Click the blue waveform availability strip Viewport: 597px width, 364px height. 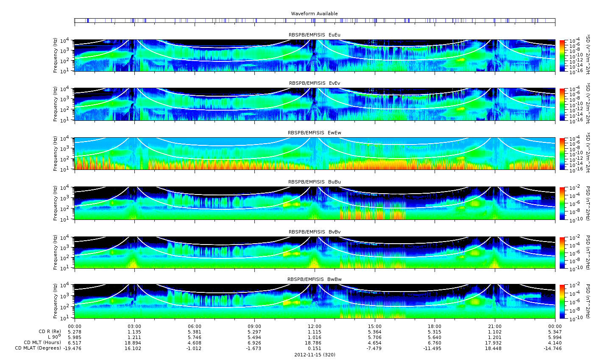(315, 20)
